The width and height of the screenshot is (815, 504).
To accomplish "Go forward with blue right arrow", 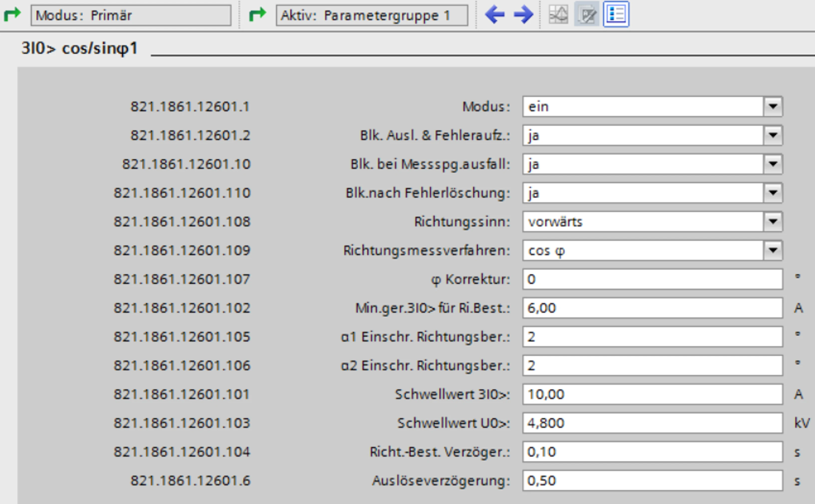I will [523, 15].
